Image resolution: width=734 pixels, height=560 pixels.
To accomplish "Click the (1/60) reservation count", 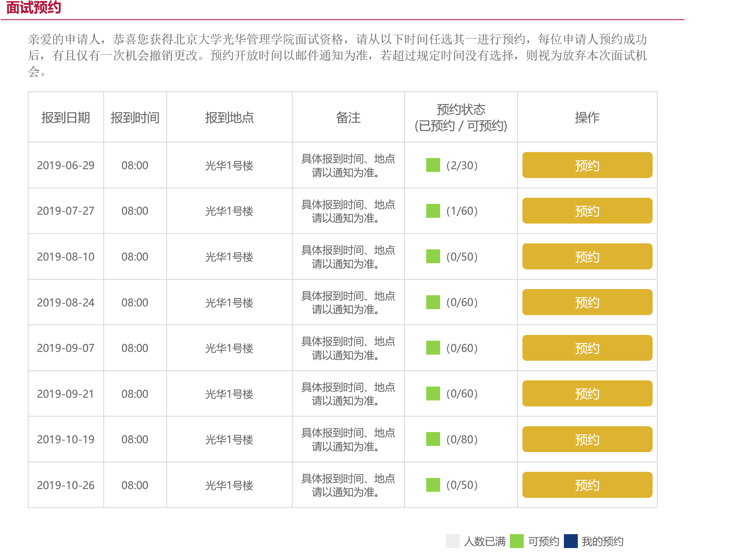I will coord(462,211).
